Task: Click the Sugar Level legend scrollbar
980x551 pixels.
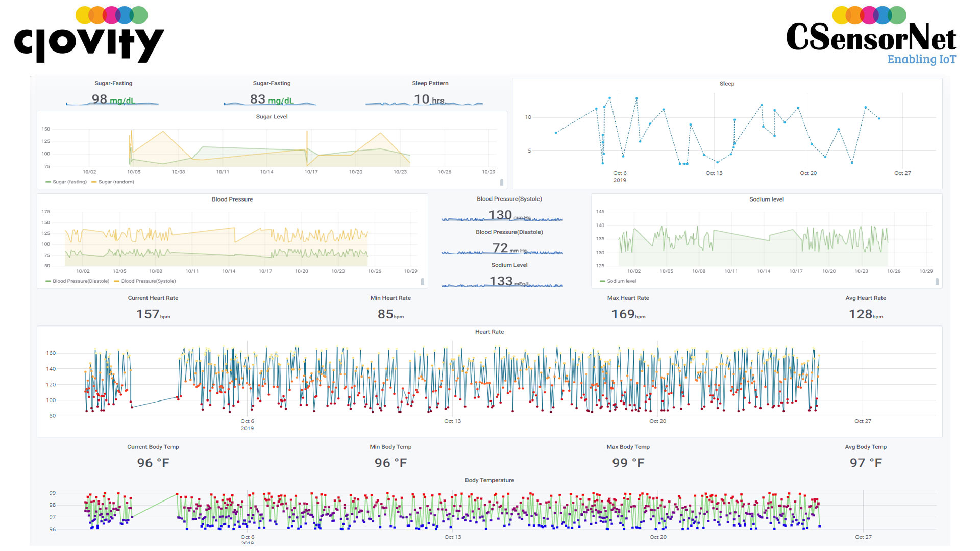Action: [x=502, y=182]
